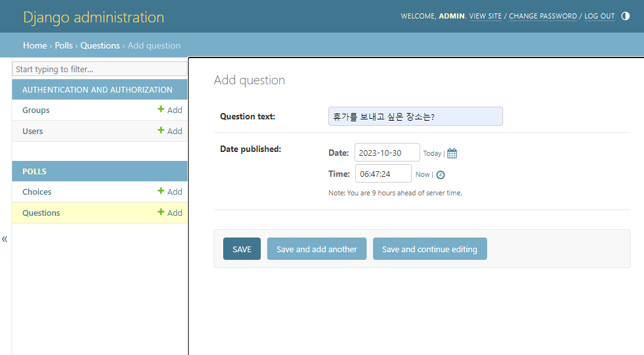Click the Django administration title
644x355 pixels.
point(94,17)
